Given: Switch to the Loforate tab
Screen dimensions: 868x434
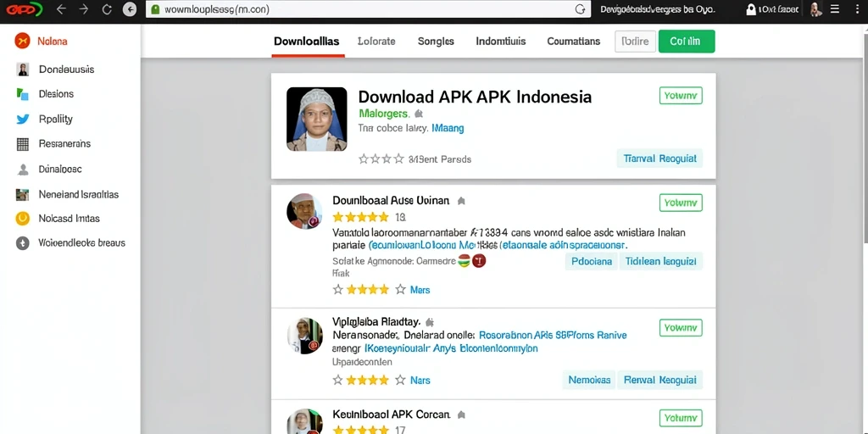Looking at the screenshot, I should tap(376, 41).
